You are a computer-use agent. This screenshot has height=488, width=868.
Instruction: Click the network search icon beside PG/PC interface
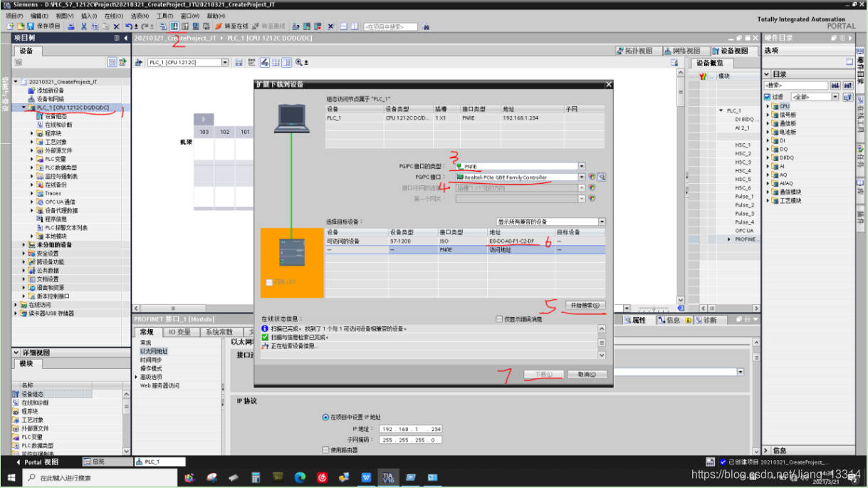[x=601, y=177]
